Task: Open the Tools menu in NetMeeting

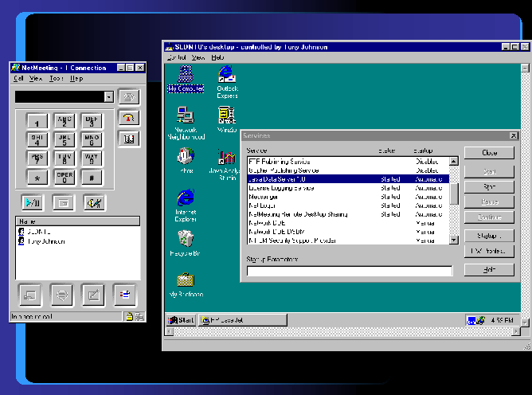Action: 56,79
